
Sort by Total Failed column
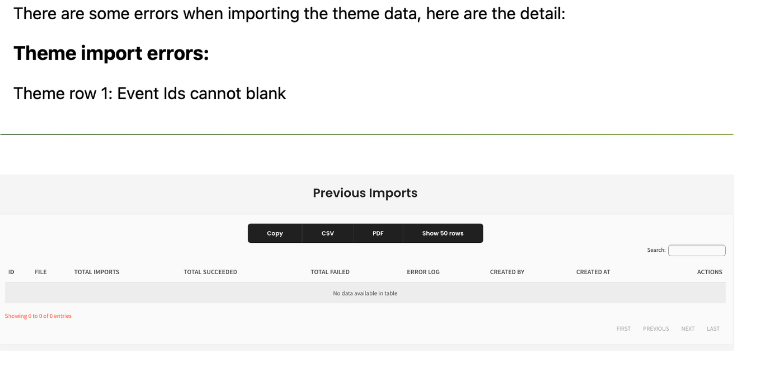pyautogui.click(x=330, y=272)
